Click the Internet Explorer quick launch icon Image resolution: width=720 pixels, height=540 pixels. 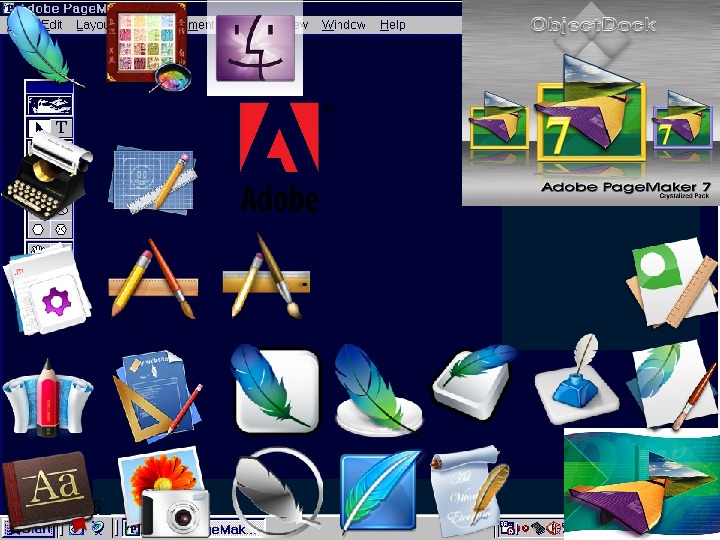click(x=98, y=529)
